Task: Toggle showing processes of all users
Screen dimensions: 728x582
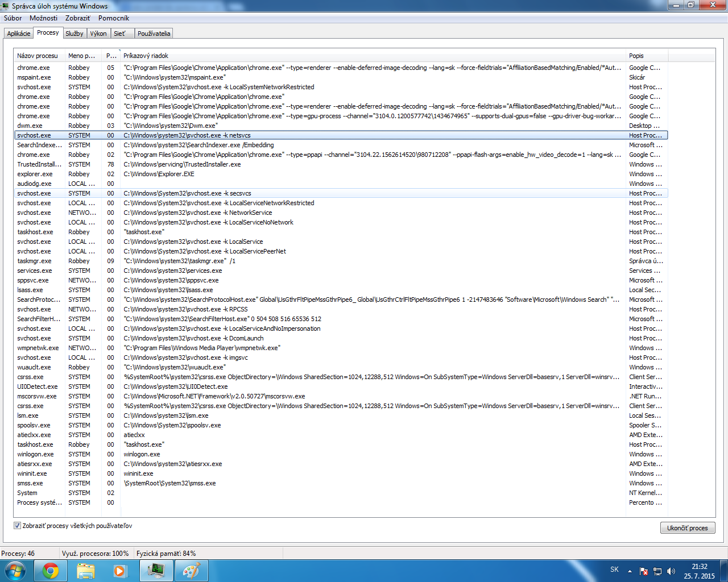Action: click(x=17, y=526)
